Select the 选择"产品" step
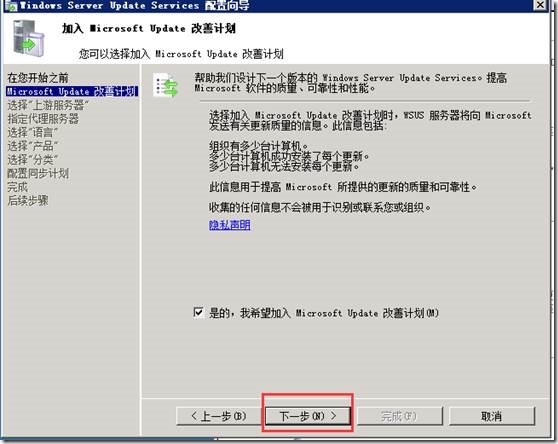The height and width of the screenshot is (444, 558). click(32, 146)
